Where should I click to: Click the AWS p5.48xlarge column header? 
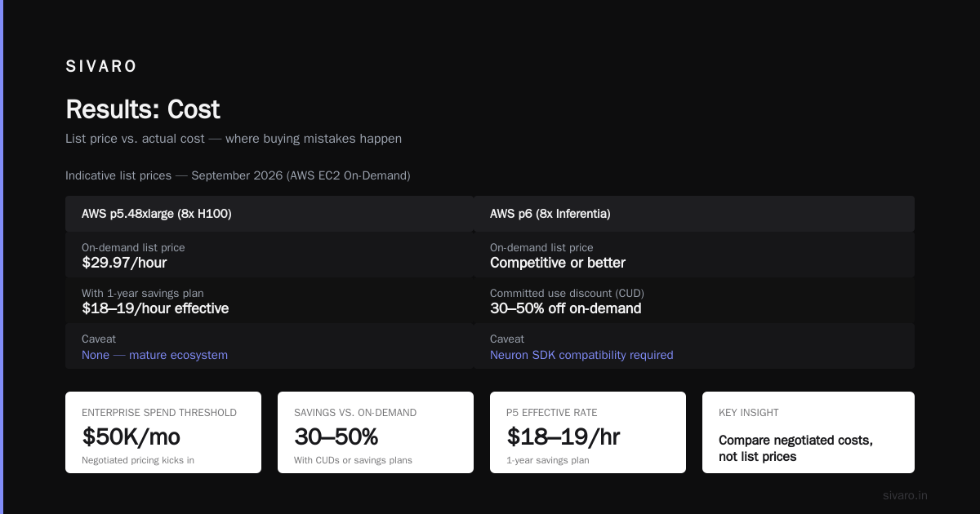269,214
